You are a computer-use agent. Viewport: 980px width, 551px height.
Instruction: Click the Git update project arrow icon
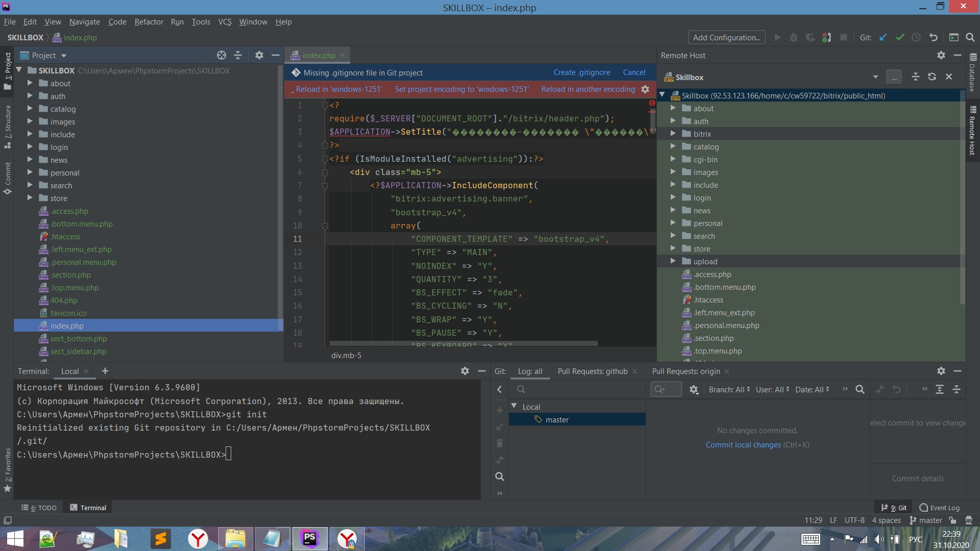[883, 37]
